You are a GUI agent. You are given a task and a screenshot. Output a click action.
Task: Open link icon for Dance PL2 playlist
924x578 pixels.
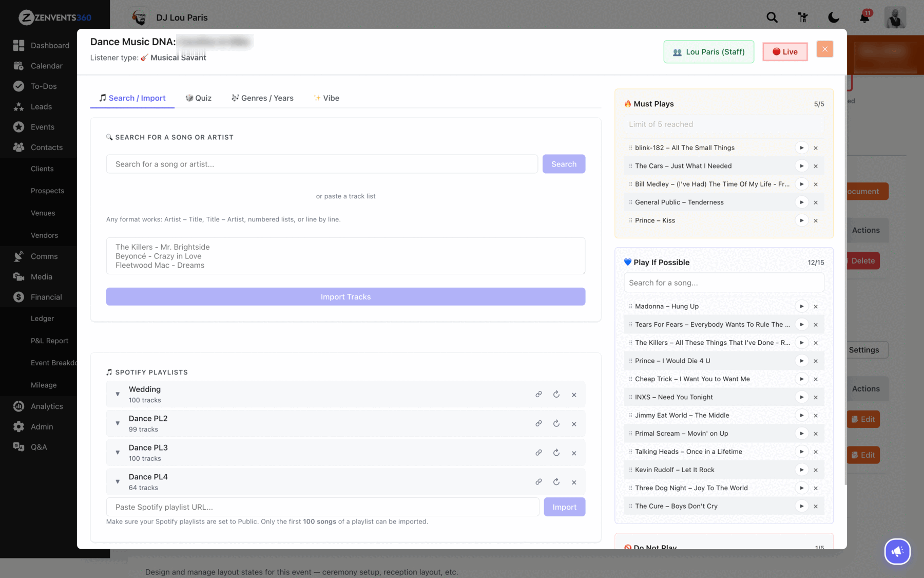[538, 424]
